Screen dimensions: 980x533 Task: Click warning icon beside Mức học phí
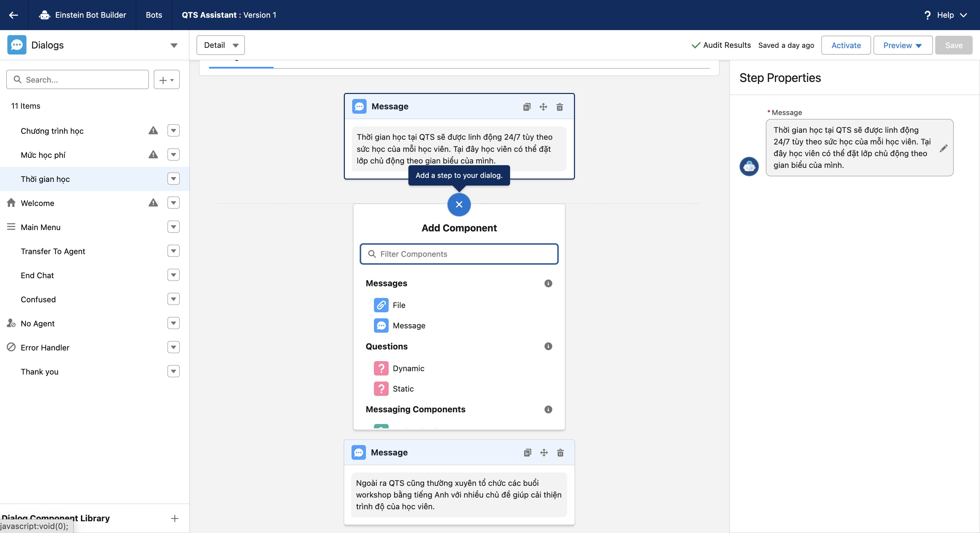pyautogui.click(x=153, y=155)
